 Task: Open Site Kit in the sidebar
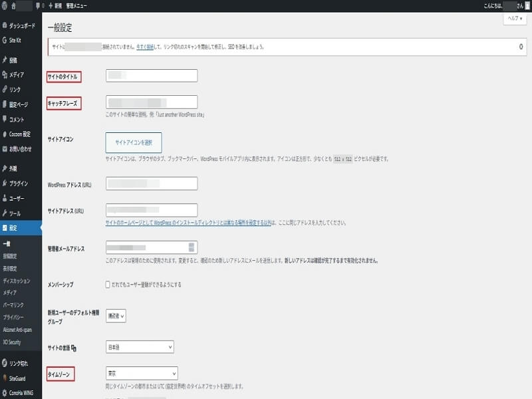point(17,41)
